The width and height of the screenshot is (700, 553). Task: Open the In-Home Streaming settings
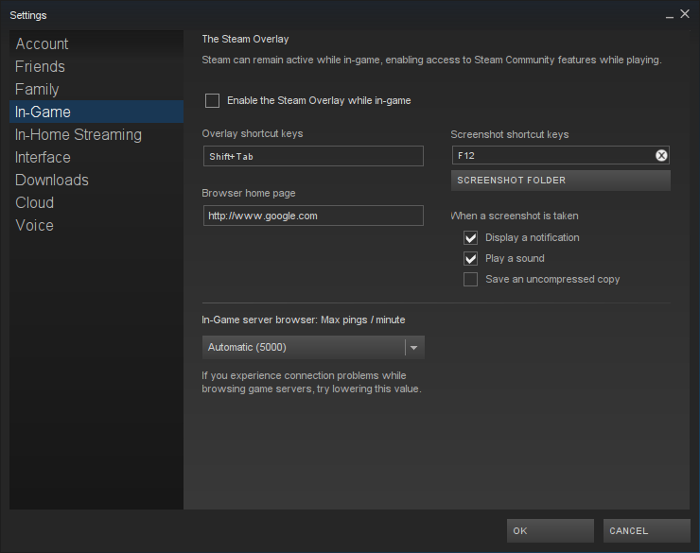coord(96,134)
